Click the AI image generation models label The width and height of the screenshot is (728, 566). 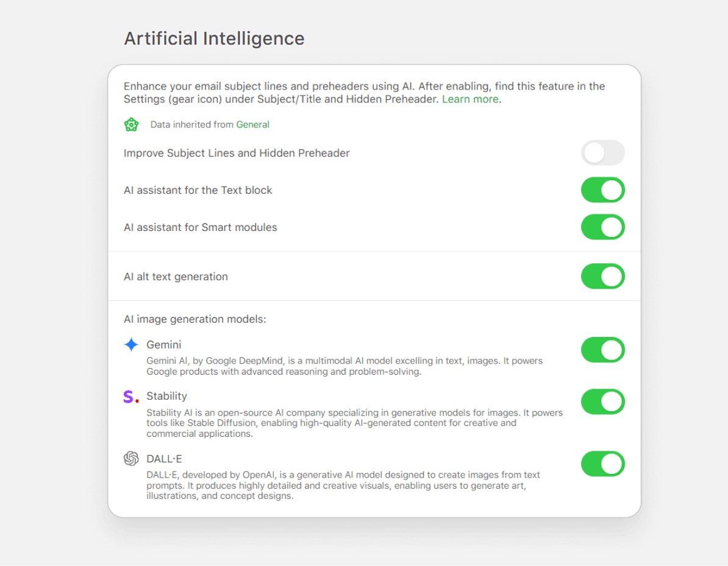pyautogui.click(x=195, y=319)
